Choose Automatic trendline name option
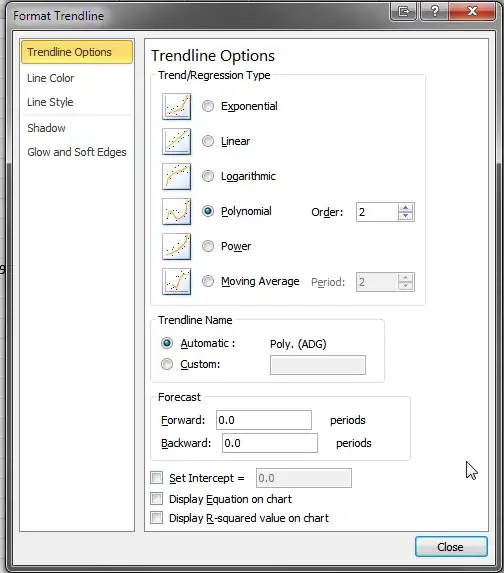 point(167,343)
